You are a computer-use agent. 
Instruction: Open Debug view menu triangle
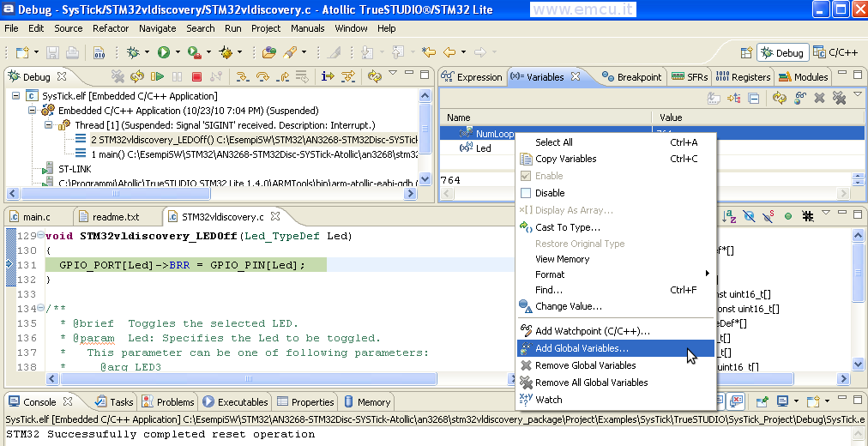393,73
